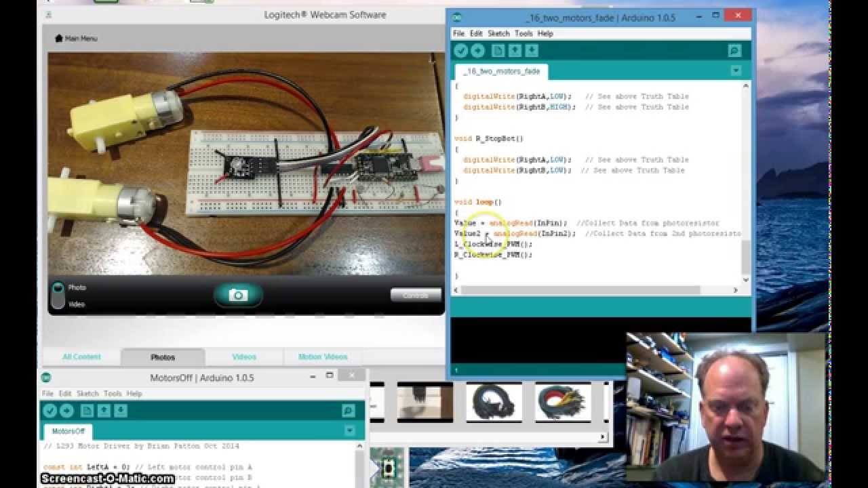
Task: Minimize the MotorsOff Arduino window
Action: pyautogui.click(x=312, y=375)
